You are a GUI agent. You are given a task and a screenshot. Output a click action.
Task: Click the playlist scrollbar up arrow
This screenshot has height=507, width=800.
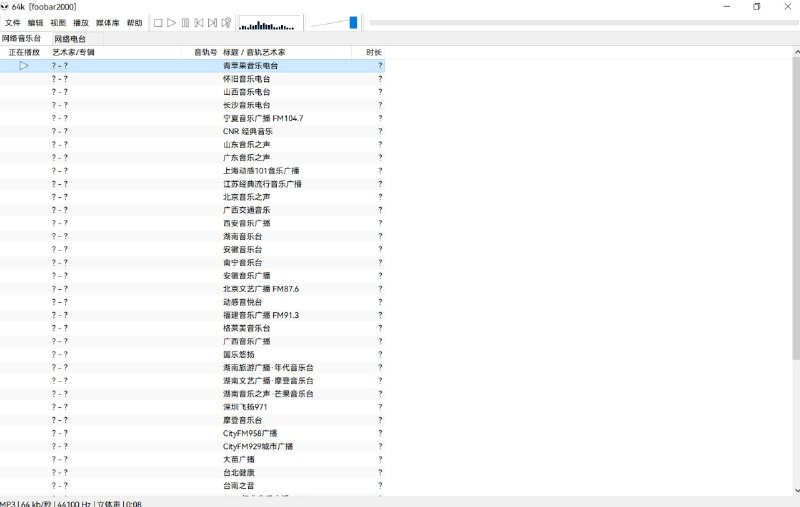click(x=796, y=52)
